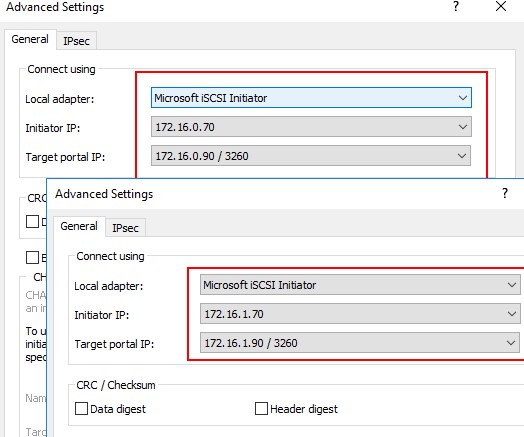Open Initiator IP dropdown showing 172.16.0.70

[311, 127]
